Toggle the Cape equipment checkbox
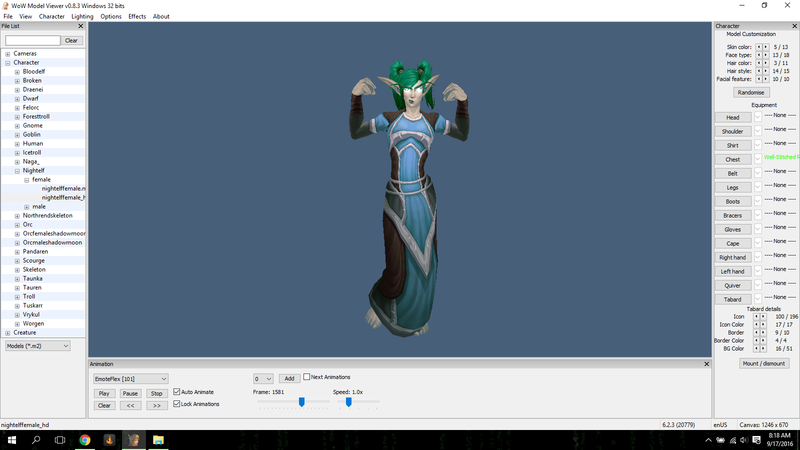This screenshot has height=450, width=800. click(758, 243)
